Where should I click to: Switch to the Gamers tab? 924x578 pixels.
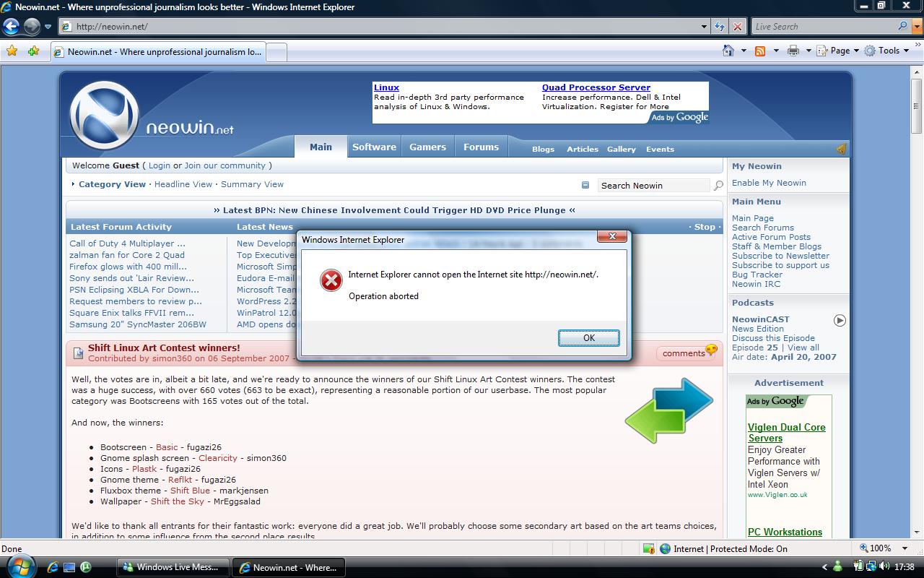click(427, 147)
